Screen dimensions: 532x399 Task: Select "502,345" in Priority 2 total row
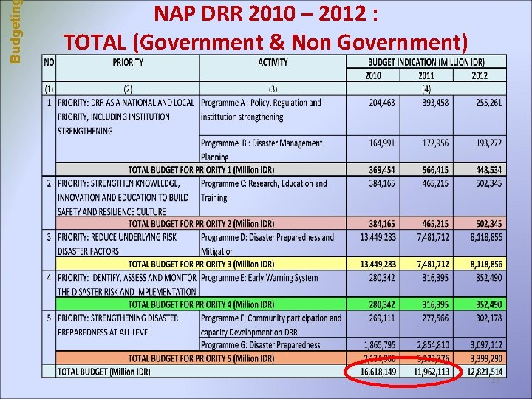[x=488, y=224]
